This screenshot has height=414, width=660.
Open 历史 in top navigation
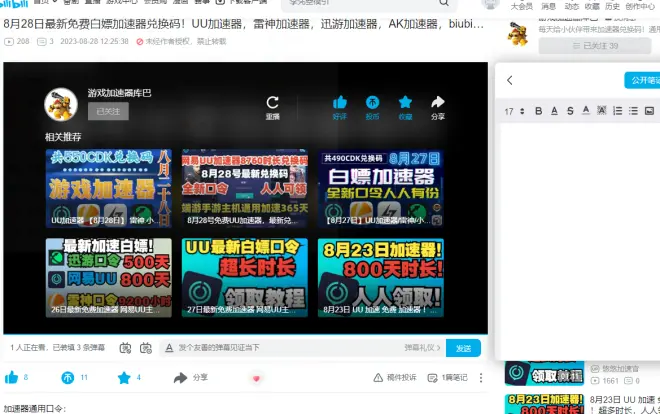(x=612, y=6)
